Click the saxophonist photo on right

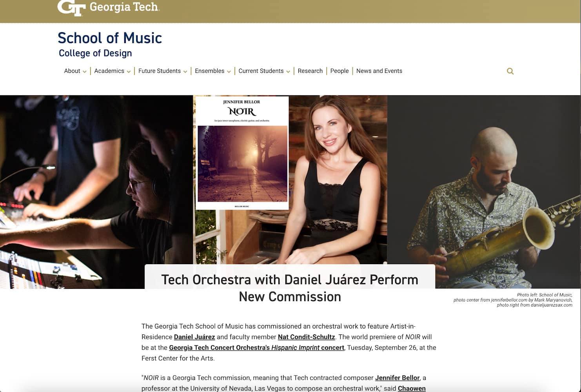(484, 192)
